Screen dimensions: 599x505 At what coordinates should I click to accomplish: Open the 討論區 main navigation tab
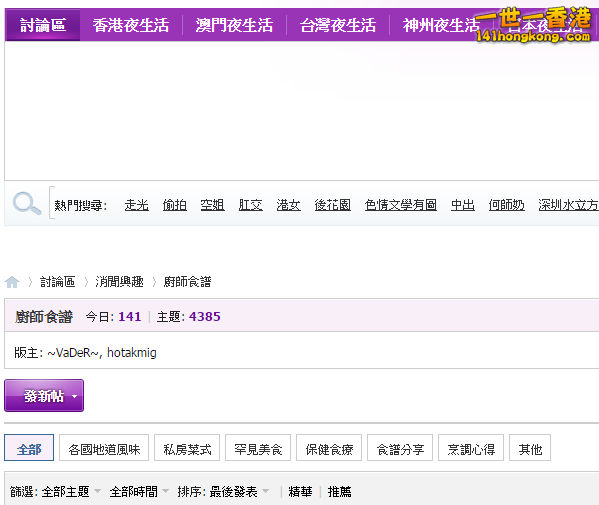[x=43, y=25]
